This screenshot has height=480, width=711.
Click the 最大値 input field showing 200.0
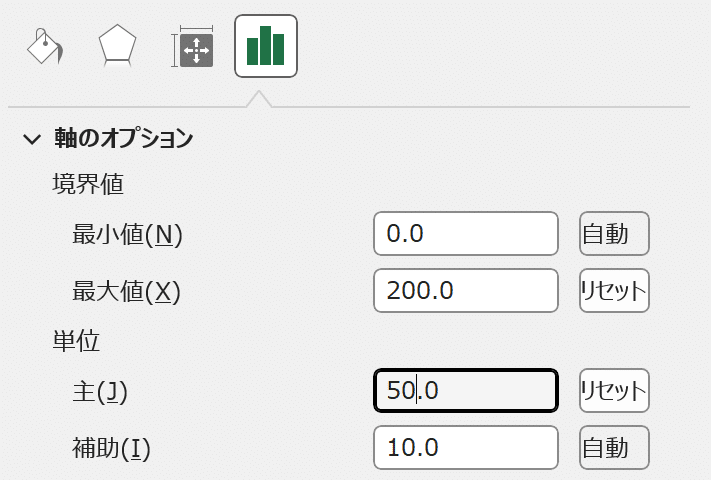tap(465, 291)
